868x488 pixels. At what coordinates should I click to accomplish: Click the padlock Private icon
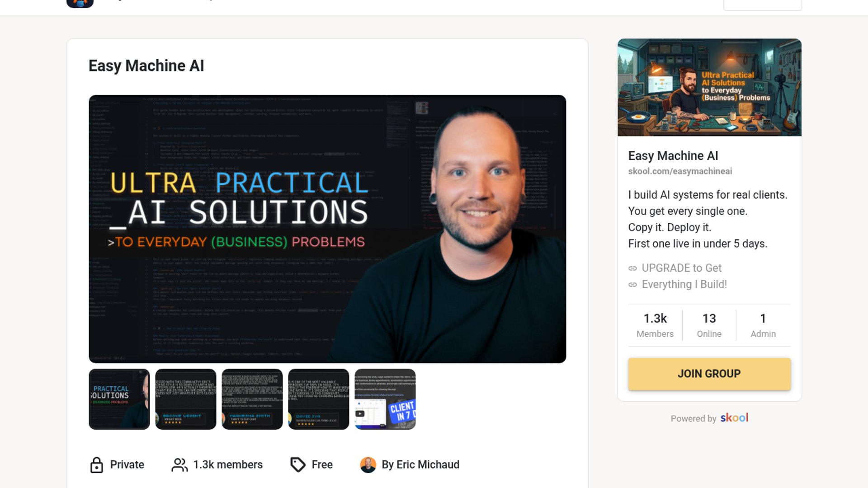[97, 465]
